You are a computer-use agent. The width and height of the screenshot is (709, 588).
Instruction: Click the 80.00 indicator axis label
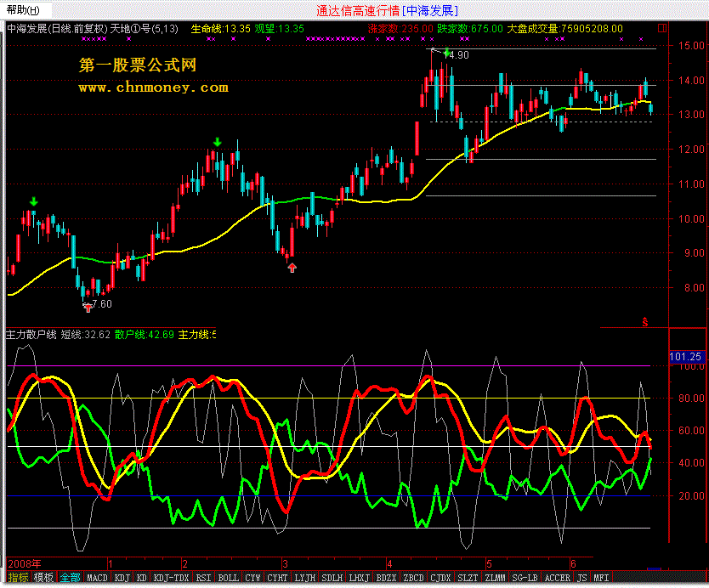click(x=691, y=399)
